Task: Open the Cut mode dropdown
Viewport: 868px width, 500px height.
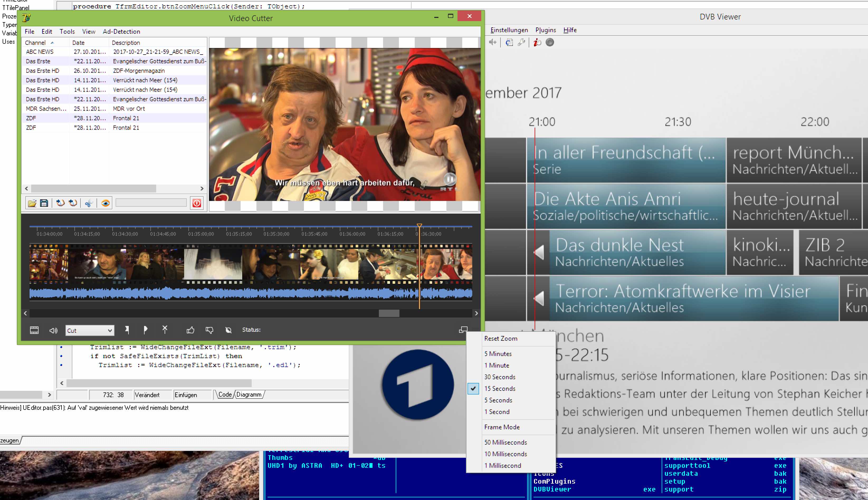Action: click(90, 330)
